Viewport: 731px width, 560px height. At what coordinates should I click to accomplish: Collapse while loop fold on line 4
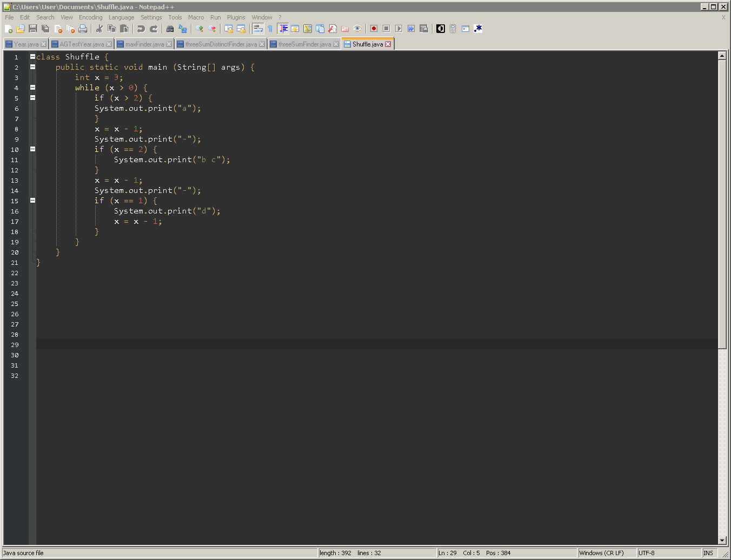click(x=32, y=88)
